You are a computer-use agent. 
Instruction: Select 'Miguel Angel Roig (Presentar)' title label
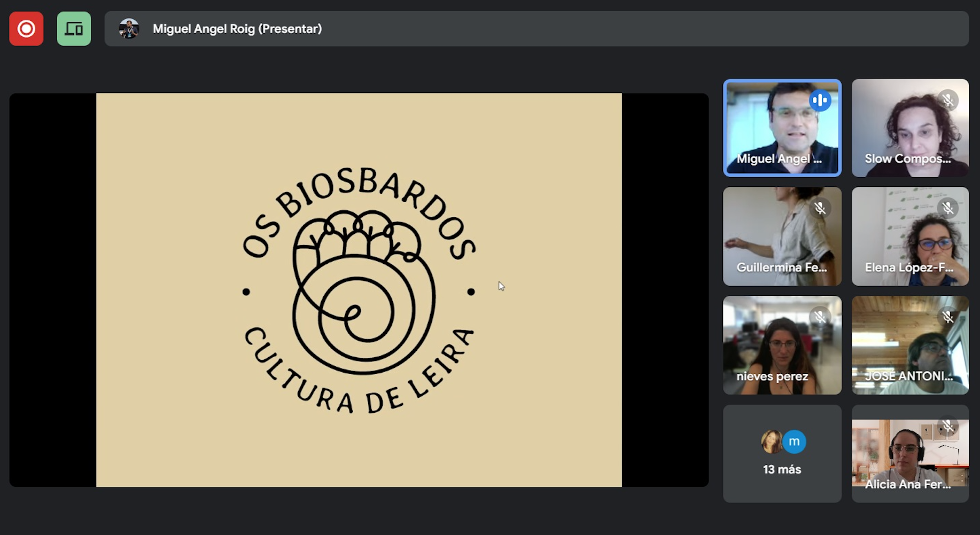tap(237, 29)
